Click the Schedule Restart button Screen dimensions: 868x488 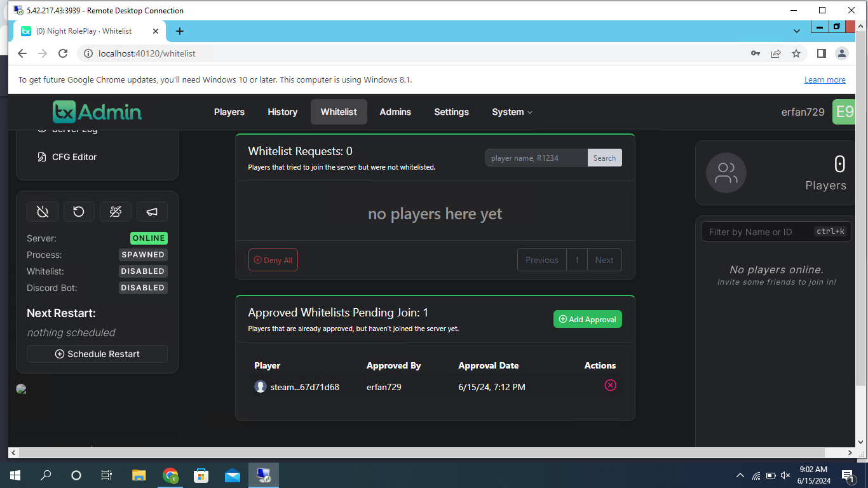[x=97, y=354]
